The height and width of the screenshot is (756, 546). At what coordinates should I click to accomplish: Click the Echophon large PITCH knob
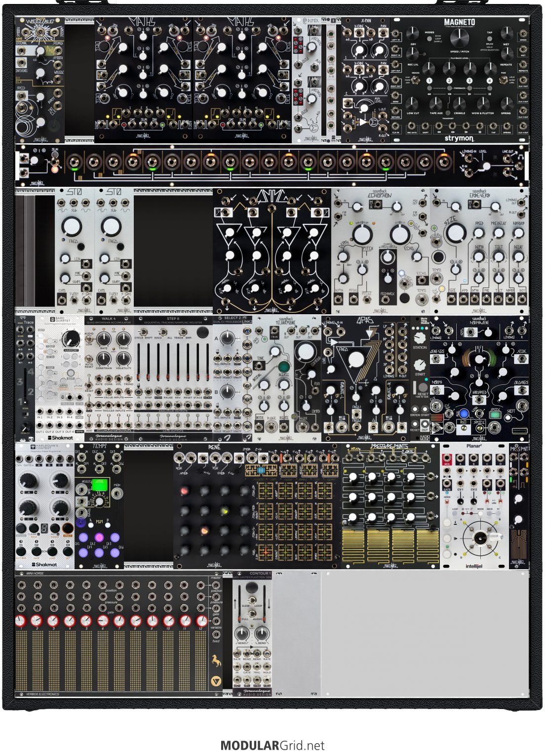point(362,234)
